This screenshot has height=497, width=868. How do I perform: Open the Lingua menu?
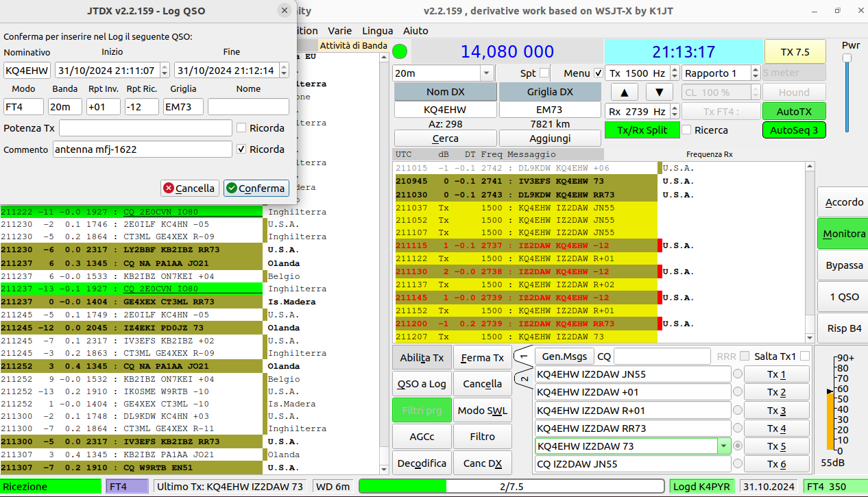pos(378,31)
